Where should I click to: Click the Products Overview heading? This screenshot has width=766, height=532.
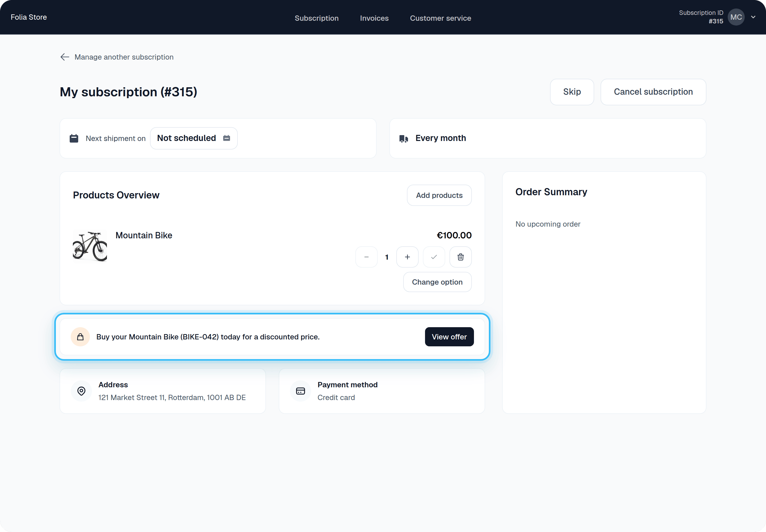(116, 195)
